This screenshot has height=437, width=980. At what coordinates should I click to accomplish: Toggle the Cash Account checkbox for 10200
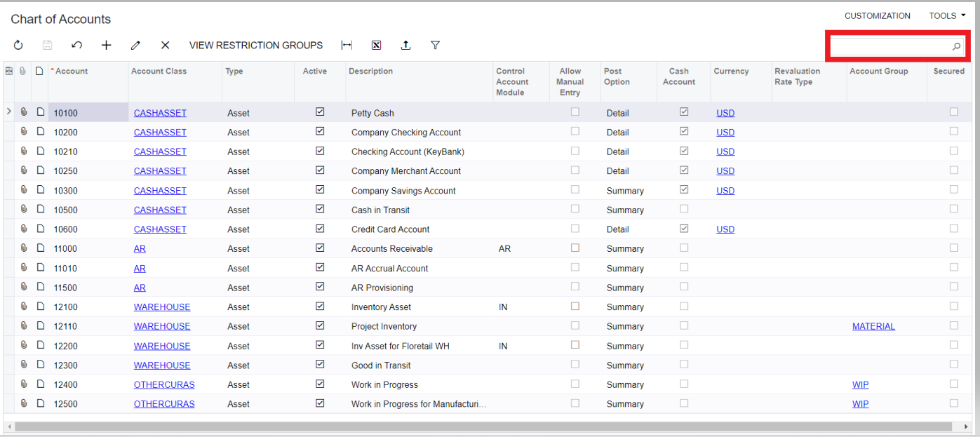683,131
